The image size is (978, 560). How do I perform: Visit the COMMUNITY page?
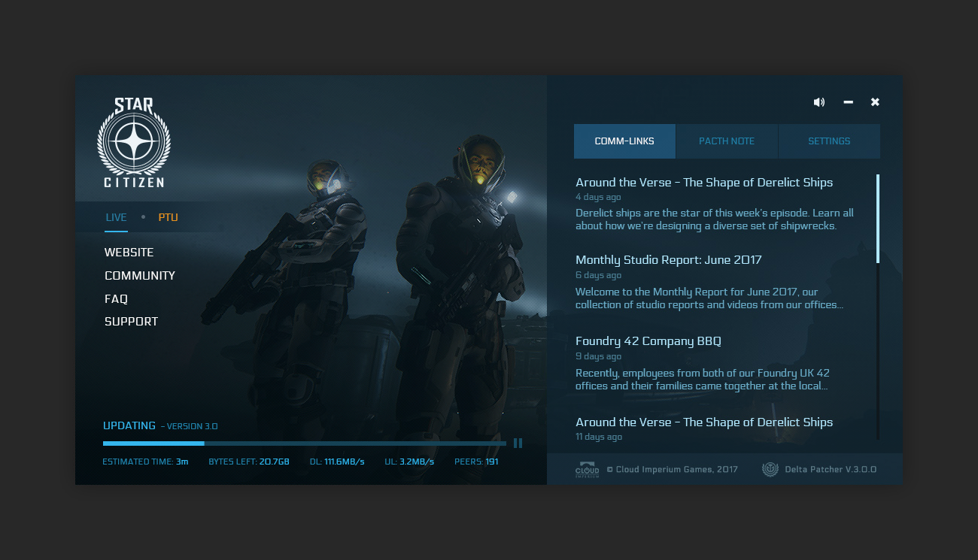pos(140,275)
